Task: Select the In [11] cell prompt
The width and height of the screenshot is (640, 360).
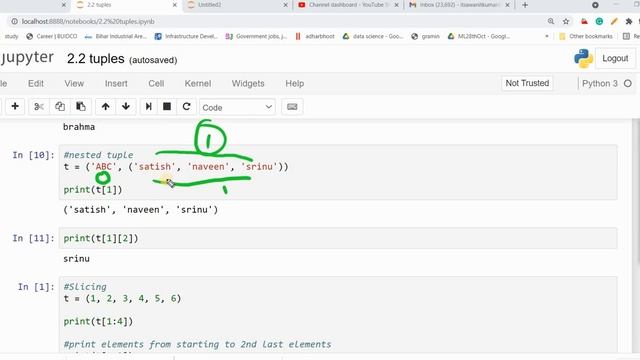Action: point(33,238)
